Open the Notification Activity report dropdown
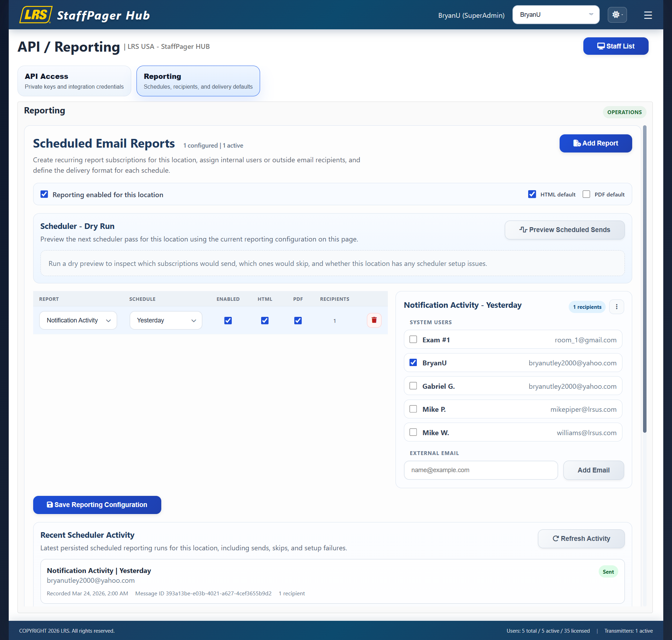This screenshot has width=672, height=640. [x=78, y=320]
